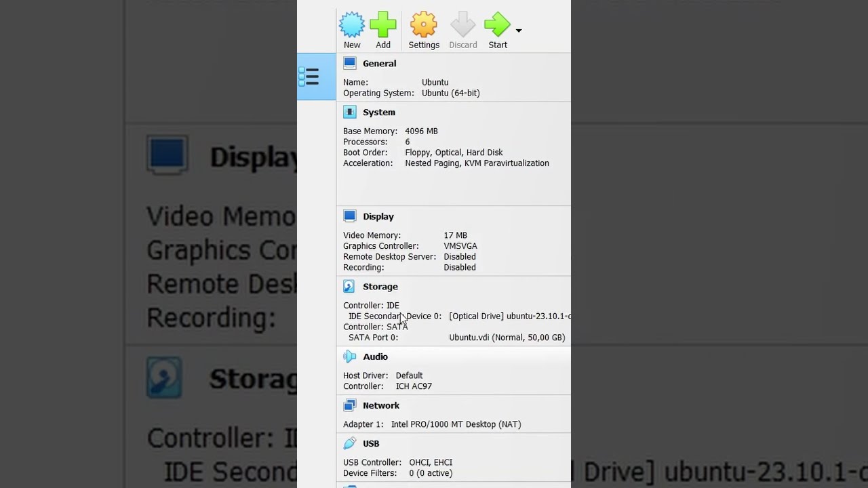Click the Storage section disk icon
The height and width of the screenshot is (488, 868).
(349, 287)
